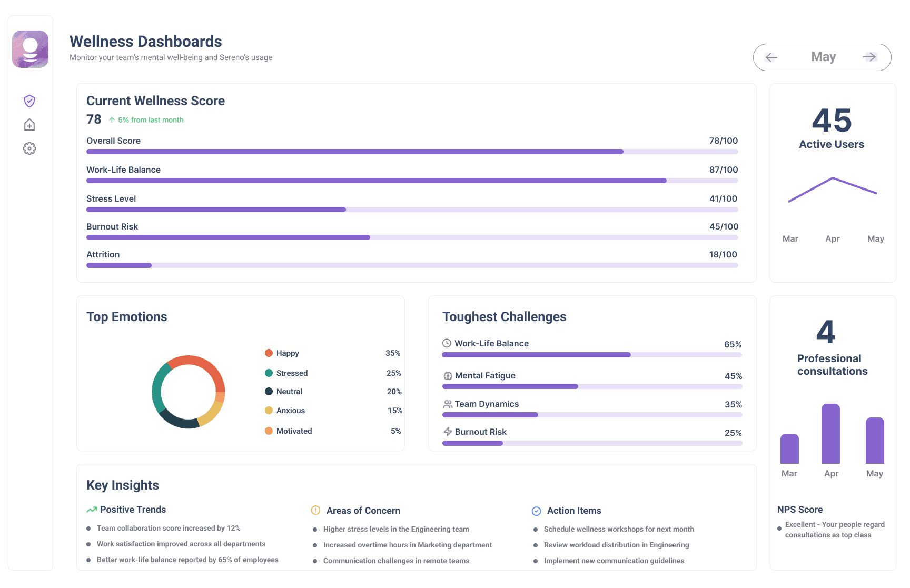Click 'Schedule wellness workshops for next month'
Screen dimensions: 910x588
[x=619, y=529]
